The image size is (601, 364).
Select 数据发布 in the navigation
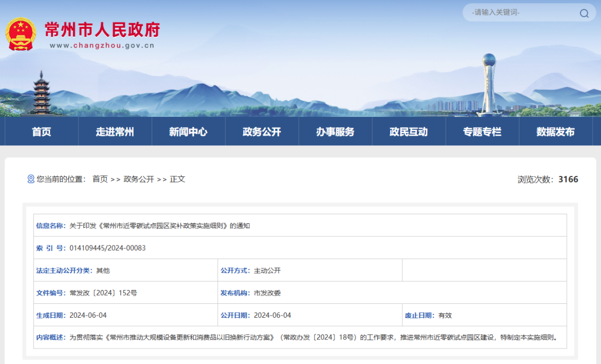click(x=555, y=131)
